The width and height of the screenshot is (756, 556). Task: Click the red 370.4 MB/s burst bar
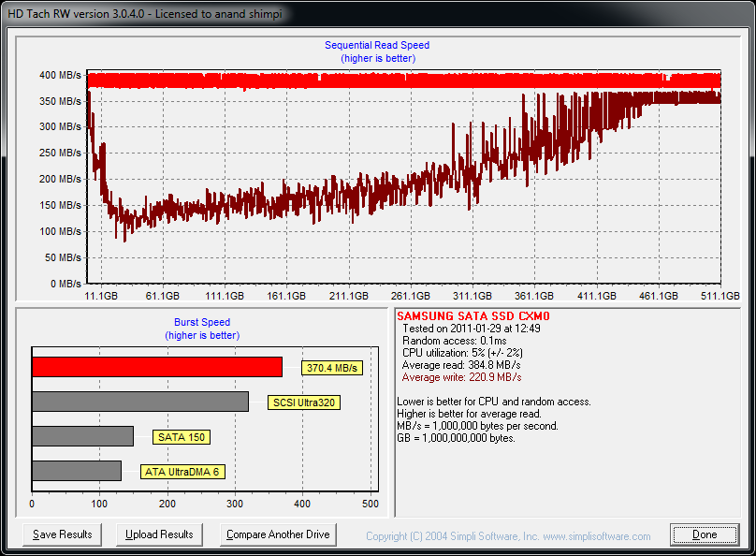[156, 367]
